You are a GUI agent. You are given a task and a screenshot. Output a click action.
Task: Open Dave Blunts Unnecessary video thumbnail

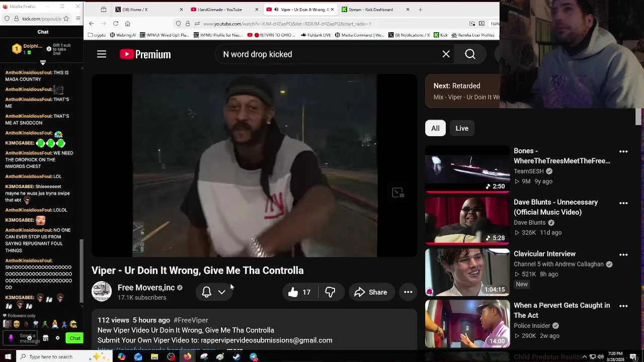coord(467,220)
